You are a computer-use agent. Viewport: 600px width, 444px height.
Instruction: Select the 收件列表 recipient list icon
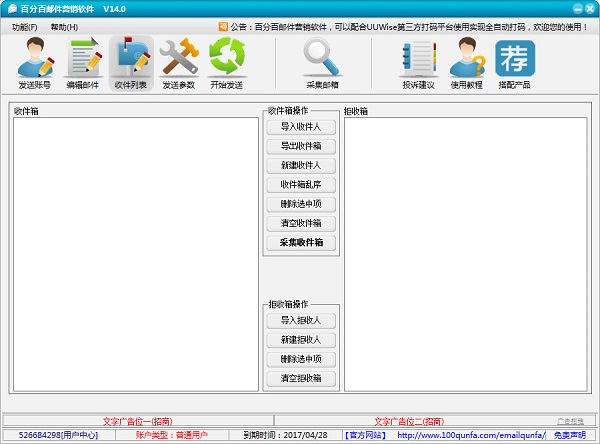[131, 63]
